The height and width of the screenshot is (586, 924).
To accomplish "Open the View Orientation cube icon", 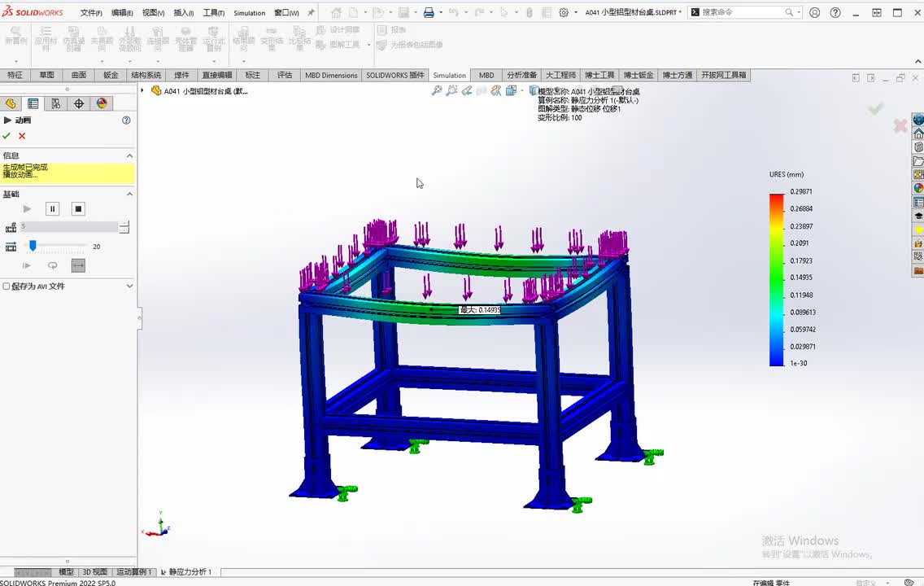I will click(x=511, y=90).
